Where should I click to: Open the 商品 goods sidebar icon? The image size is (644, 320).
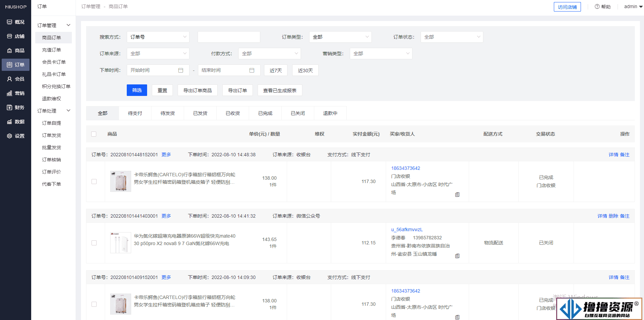9,51
